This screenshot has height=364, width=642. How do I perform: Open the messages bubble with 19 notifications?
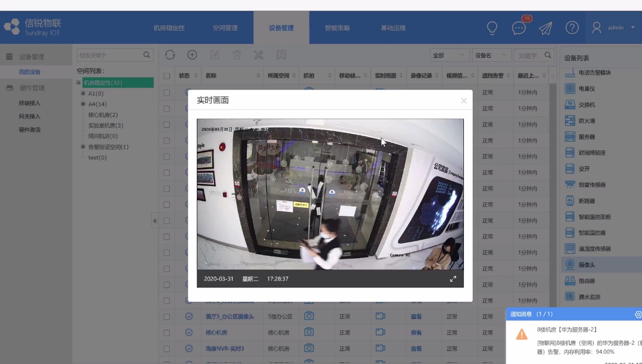pyautogui.click(x=519, y=28)
